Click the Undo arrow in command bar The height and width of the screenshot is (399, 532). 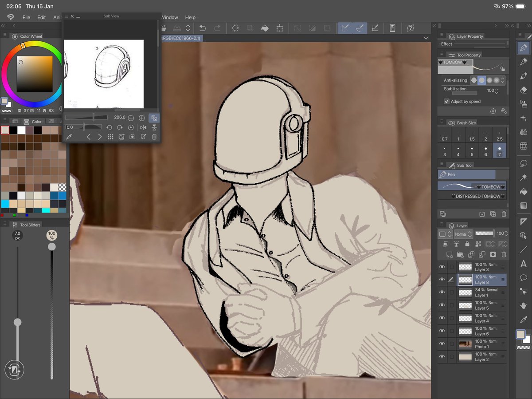202,28
